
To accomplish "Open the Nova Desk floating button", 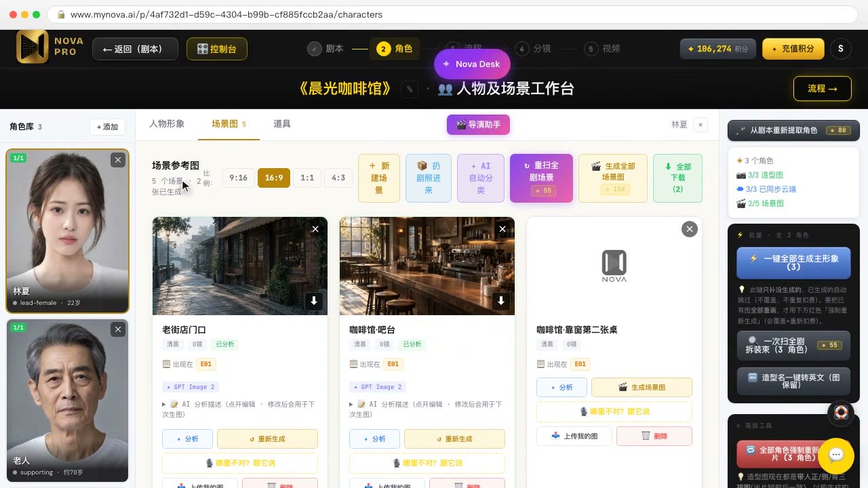I will (x=472, y=64).
